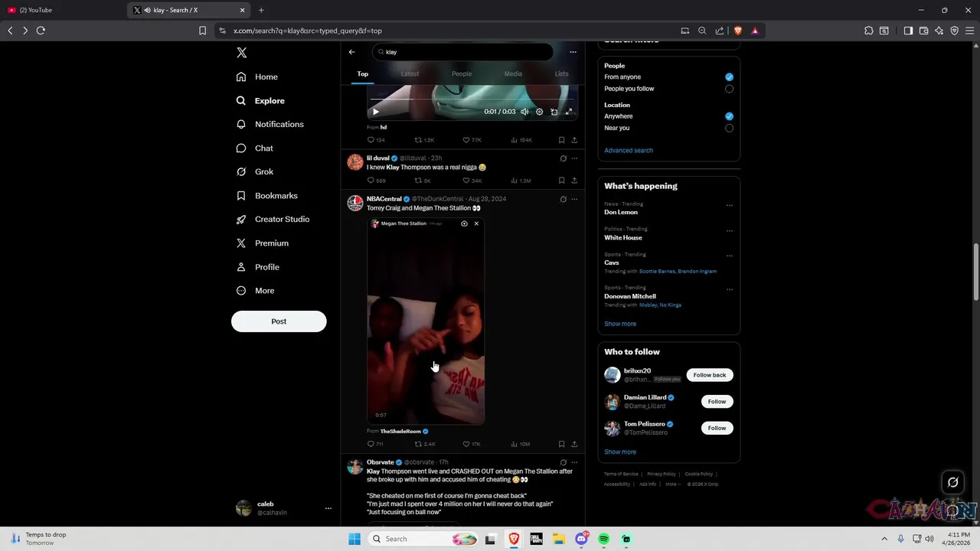The height and width of the screenshot is (551, 980).
Task: Open Profile in X sidebar
Action: coord(258,266)
